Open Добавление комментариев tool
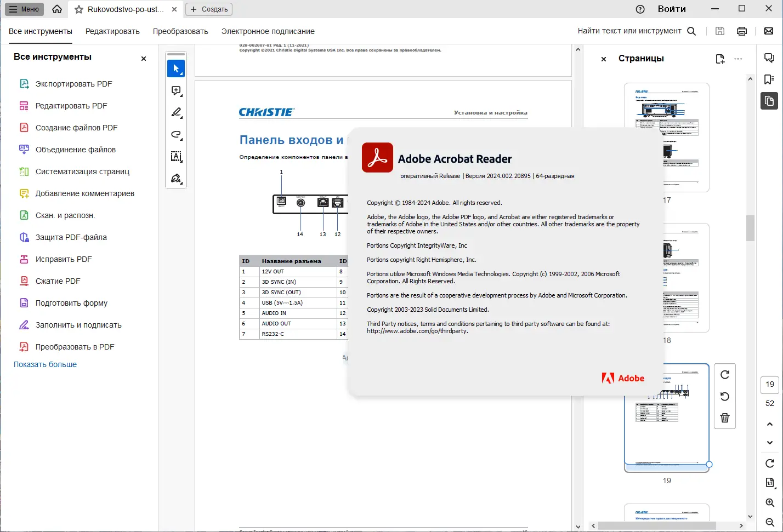783x532 pixels. click(84, 193)
